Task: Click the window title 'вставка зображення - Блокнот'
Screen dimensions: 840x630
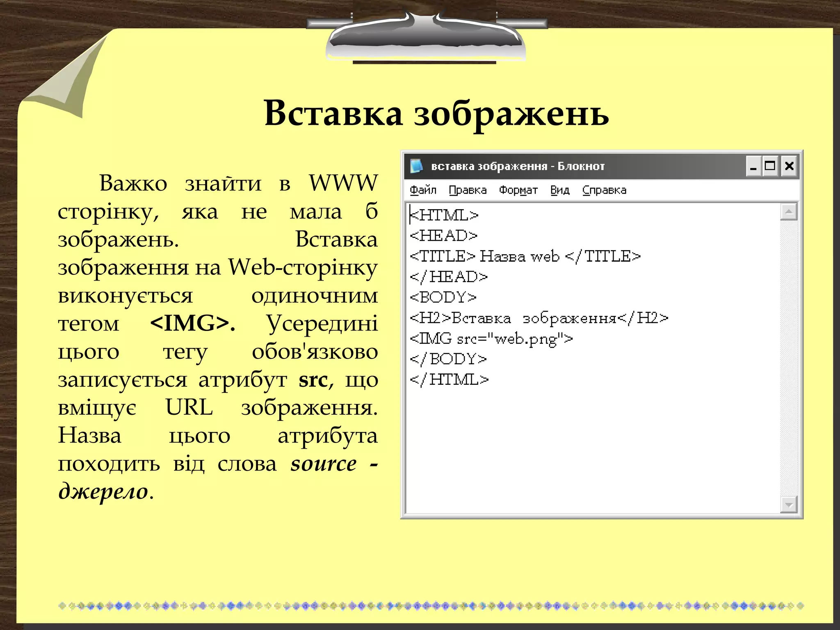Action: [x=518, y=166]
